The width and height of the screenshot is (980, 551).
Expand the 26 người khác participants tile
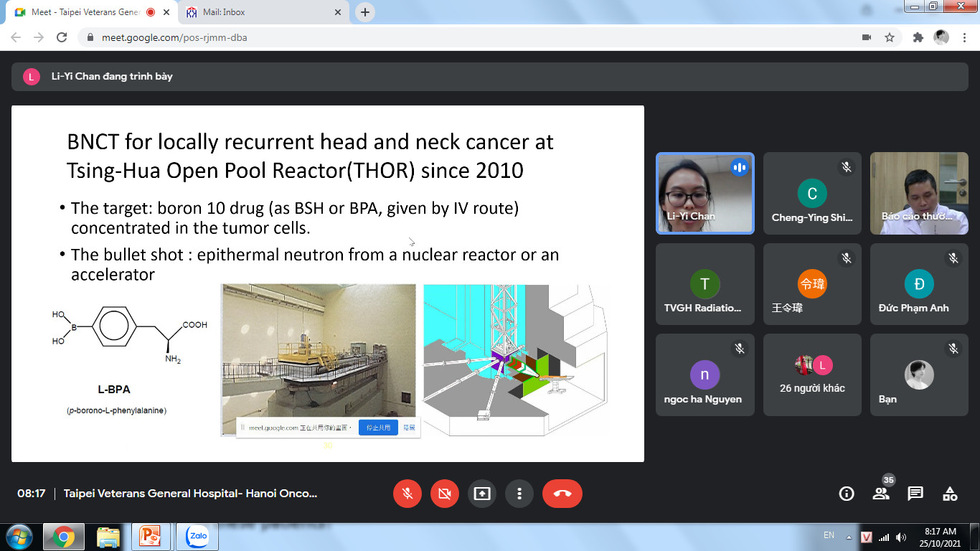pos(812,375)
